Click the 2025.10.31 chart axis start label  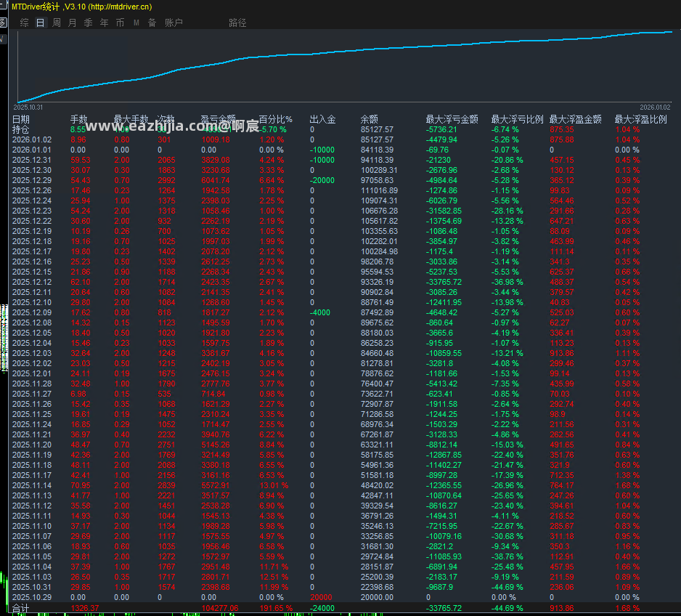pos(28,108)
